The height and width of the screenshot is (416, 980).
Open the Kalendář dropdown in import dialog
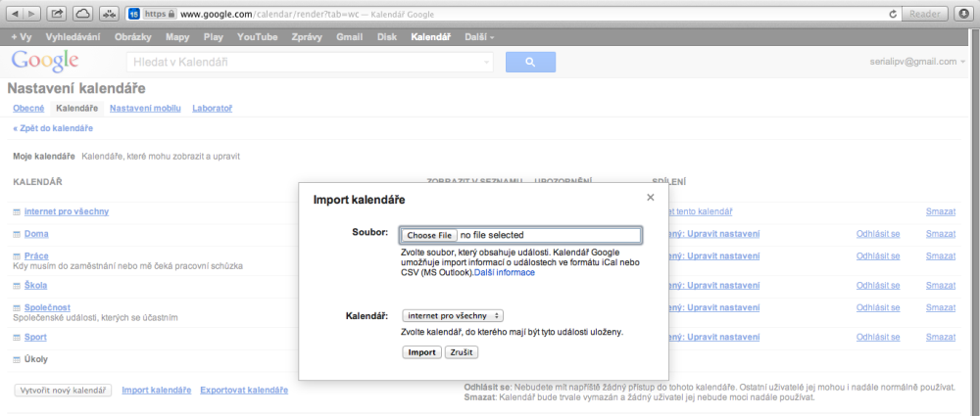[x=453, y=316]
